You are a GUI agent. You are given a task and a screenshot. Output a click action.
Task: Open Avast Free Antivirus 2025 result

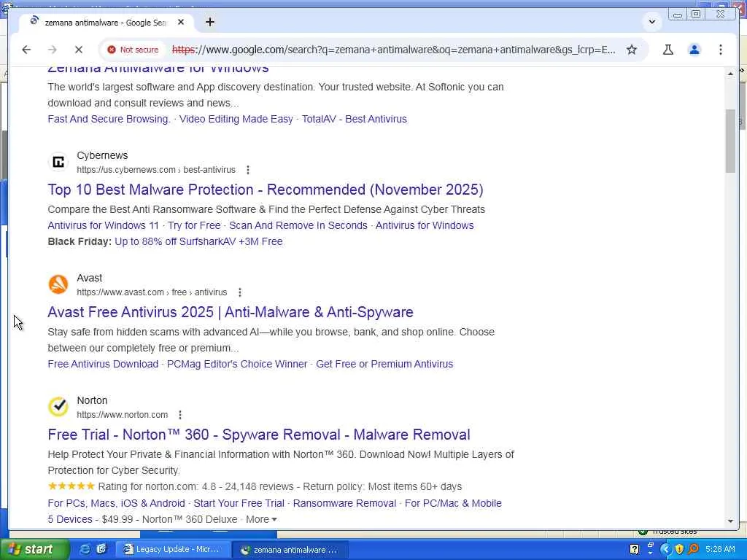coord(231,312)
